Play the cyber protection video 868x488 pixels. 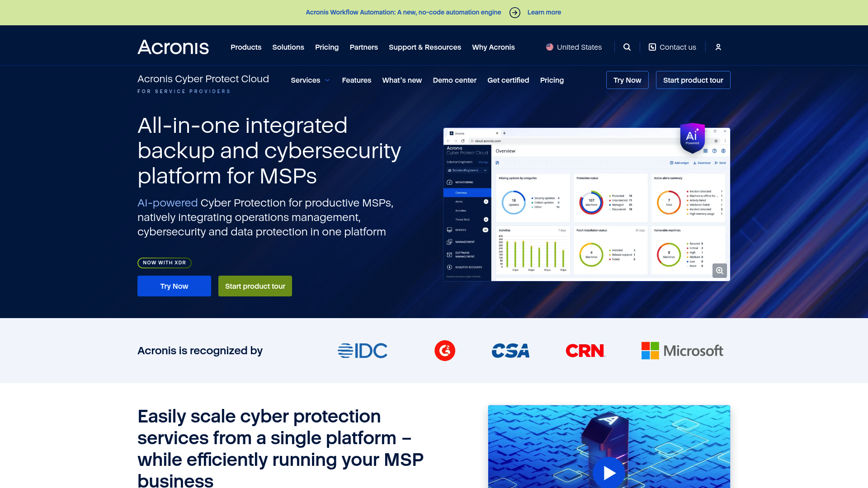pyautogui.click(x=609, y=473)
